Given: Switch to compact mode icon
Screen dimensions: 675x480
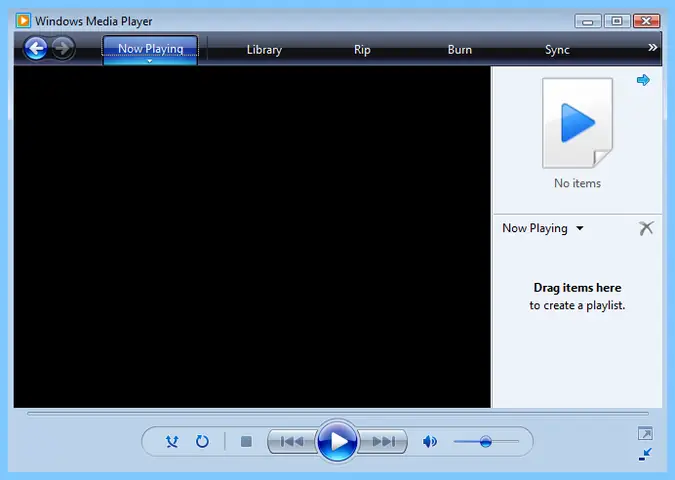Looking at the screenshot, I should (645, 454).
